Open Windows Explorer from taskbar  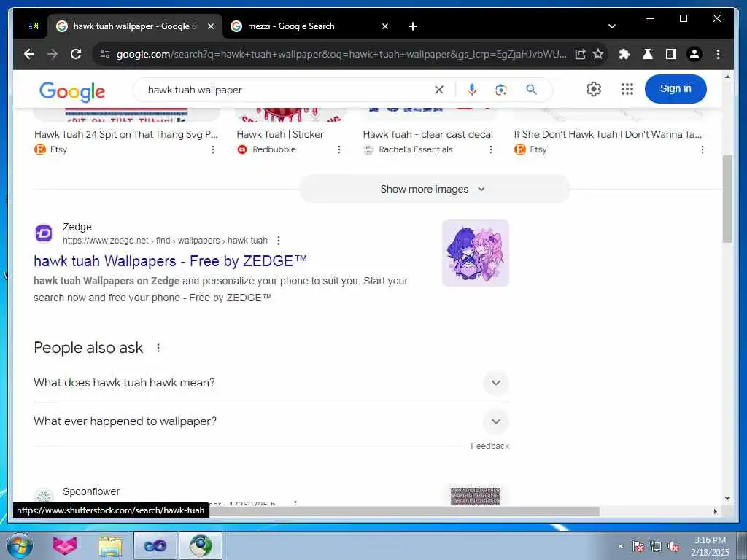point(110,545)
